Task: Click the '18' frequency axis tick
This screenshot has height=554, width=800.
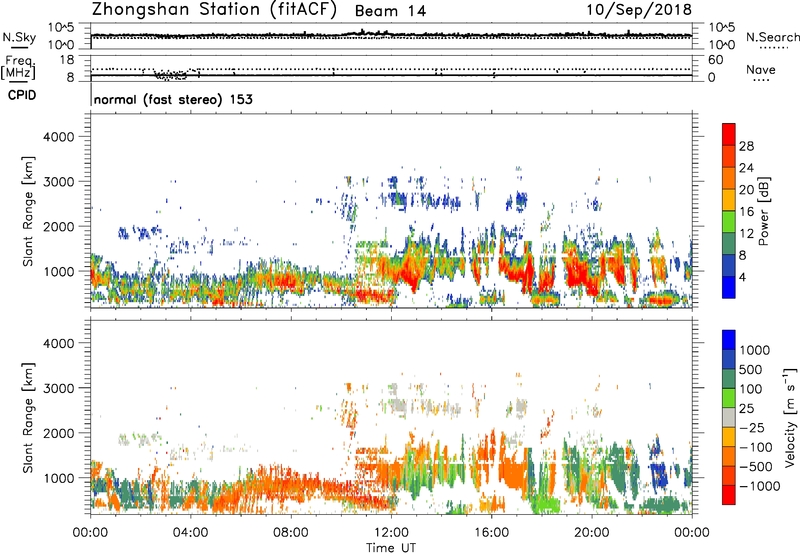Action: point(67,60)
